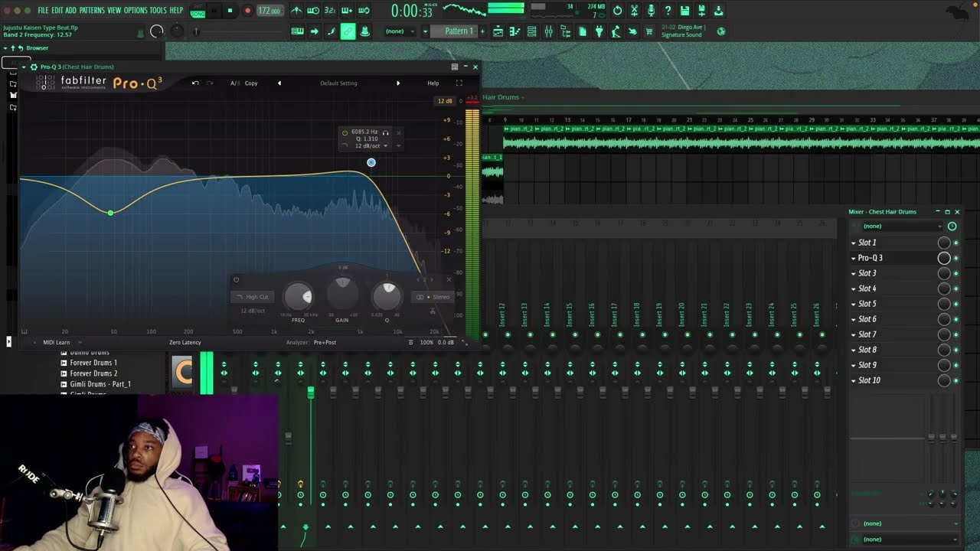
Task: Open the Default Setting preset menu
Action: tap(338, 83)
